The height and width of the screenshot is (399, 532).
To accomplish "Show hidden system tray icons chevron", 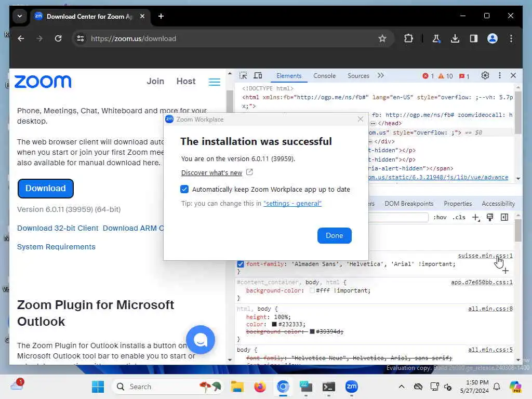I will tap(402, 387).
